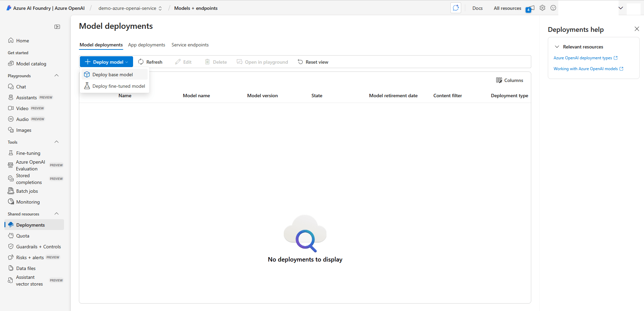Select the Images playground

[x=23, y=130]
